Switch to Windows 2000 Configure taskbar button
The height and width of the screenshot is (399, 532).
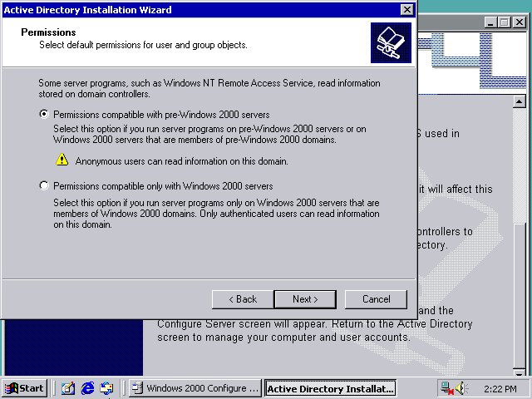pos(195,388)
